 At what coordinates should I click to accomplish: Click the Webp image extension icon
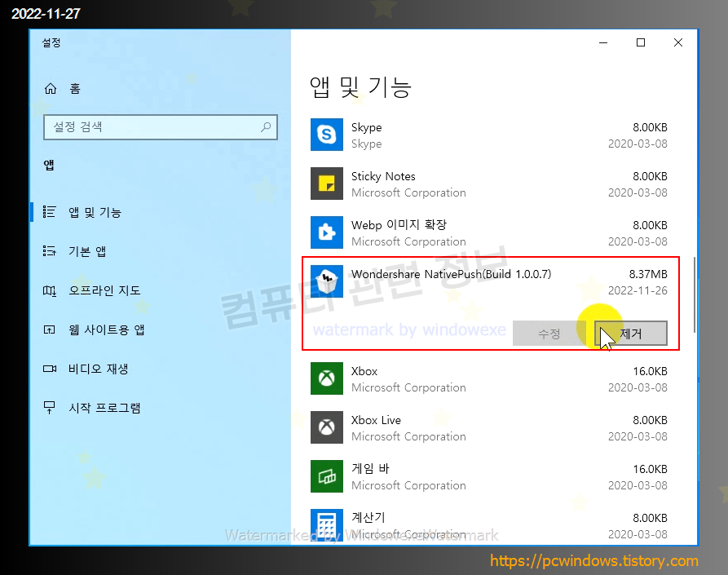pos(327,232)
